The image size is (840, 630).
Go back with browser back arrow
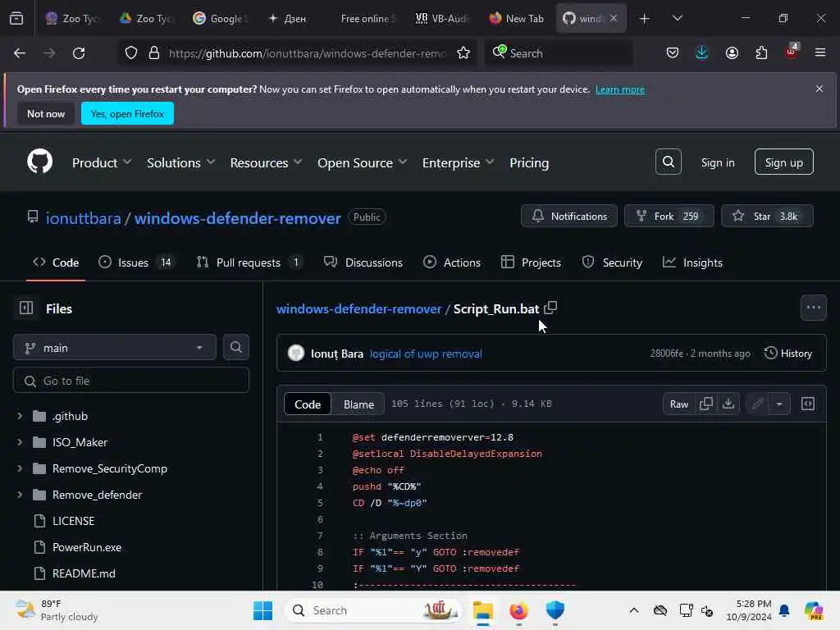pos(20,53)
